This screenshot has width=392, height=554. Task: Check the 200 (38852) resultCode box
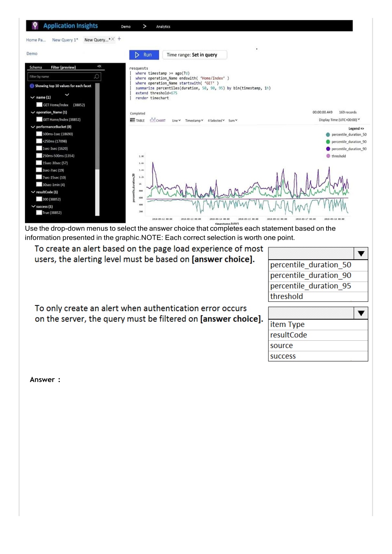click(x=39, y=199)
